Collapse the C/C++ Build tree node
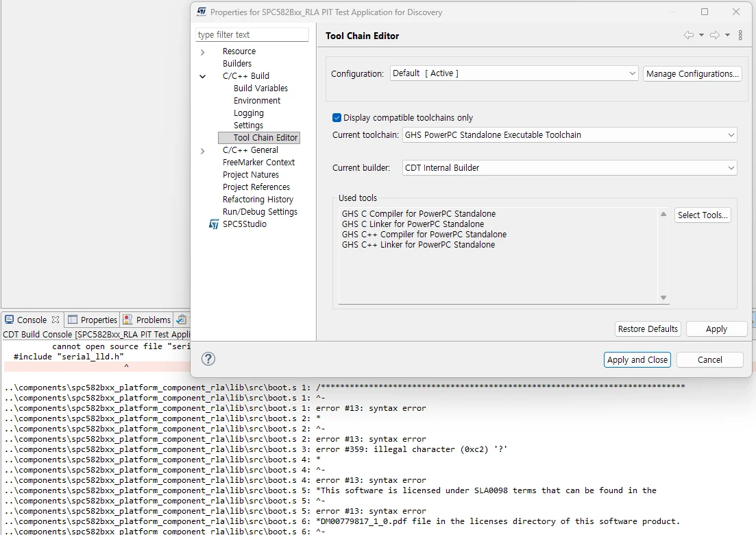 click(202, 76)
